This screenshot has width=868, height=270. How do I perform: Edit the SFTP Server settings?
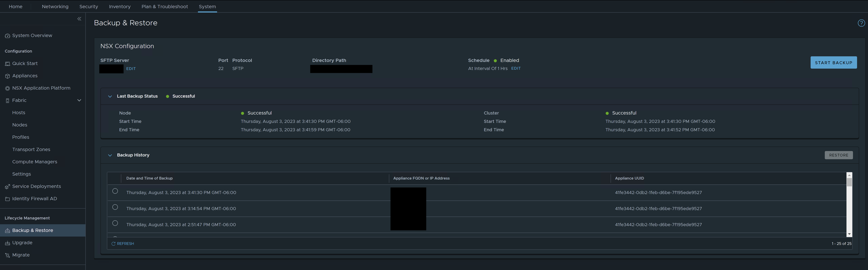[131, 69]
